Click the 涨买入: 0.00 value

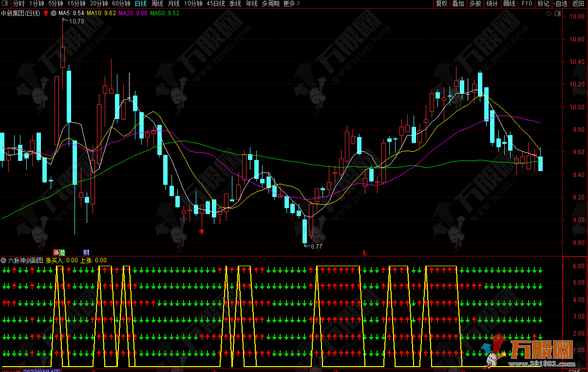point(62,260)
